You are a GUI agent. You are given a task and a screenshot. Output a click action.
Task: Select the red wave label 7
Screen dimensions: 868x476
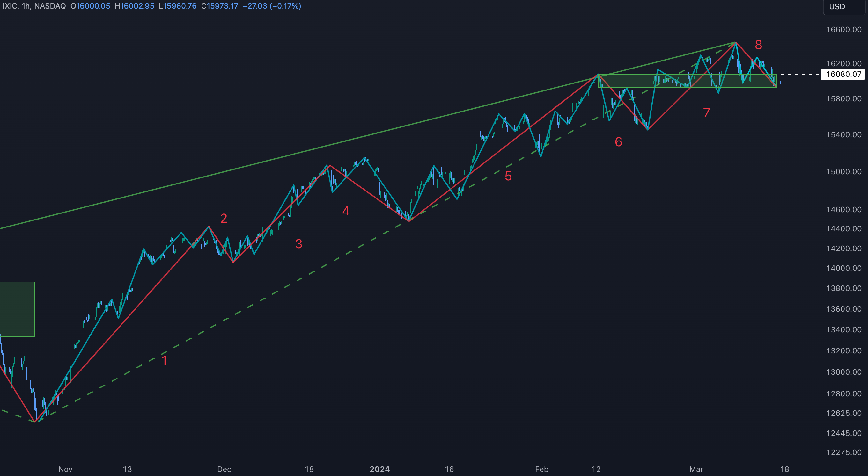click(x=706, y=113)
